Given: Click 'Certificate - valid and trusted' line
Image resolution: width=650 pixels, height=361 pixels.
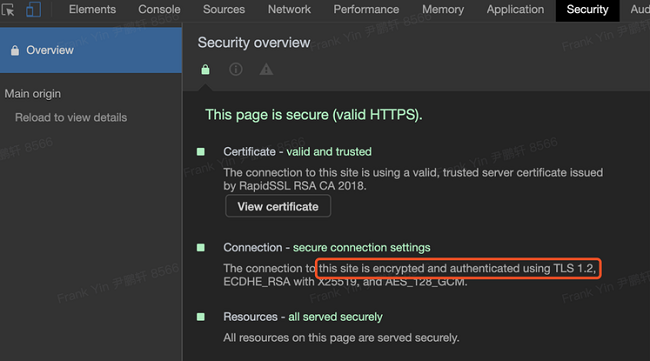Looking at the screenshot, I should (x=297, y=152).
